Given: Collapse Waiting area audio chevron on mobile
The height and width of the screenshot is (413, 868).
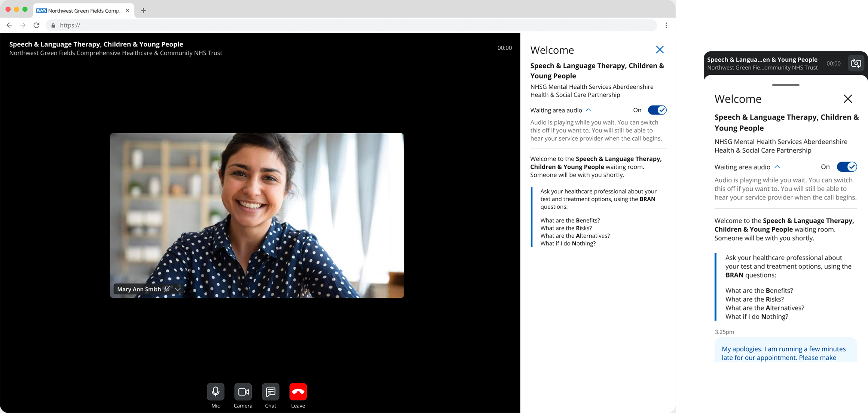Looking at the screenshot, I should pyautogui.click(x=777, y=167).
